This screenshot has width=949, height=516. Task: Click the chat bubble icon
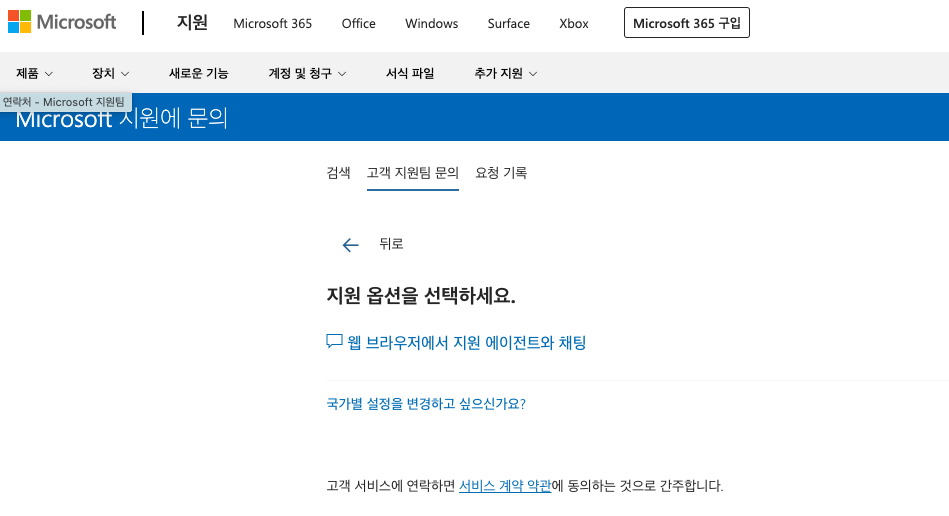[334, 342]
